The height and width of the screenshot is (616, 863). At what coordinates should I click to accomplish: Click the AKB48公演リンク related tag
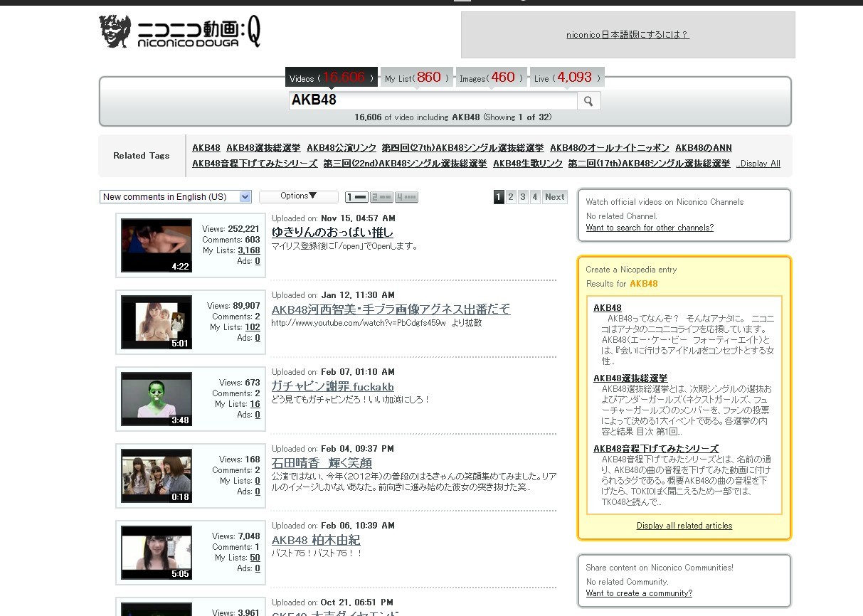342,148
